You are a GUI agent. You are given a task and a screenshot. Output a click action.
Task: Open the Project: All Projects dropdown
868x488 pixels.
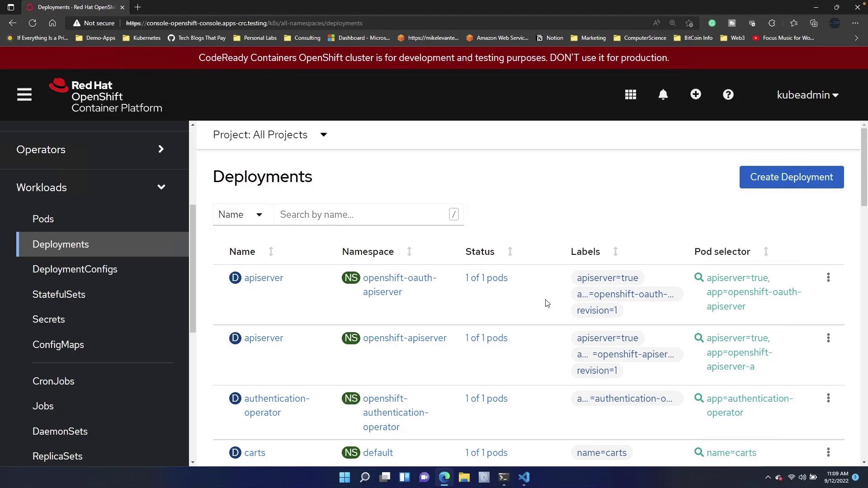[x=270, y=135]
